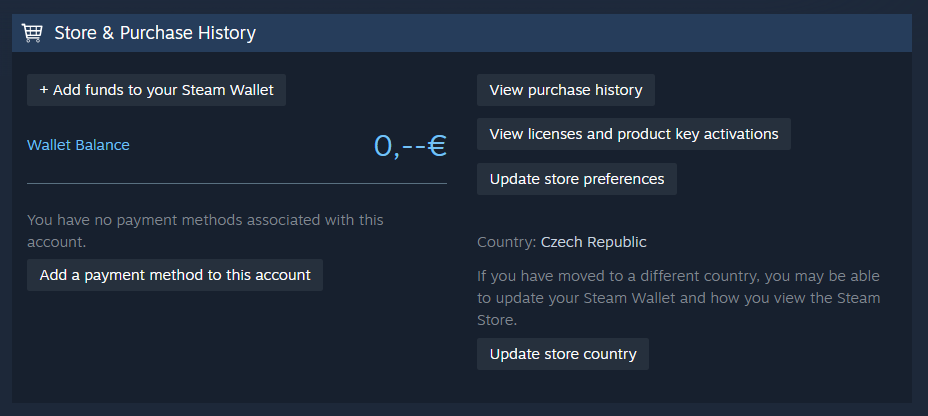Click the Czech Republic country value
This screenshot has height=416, width=928.
click(593, 242)
